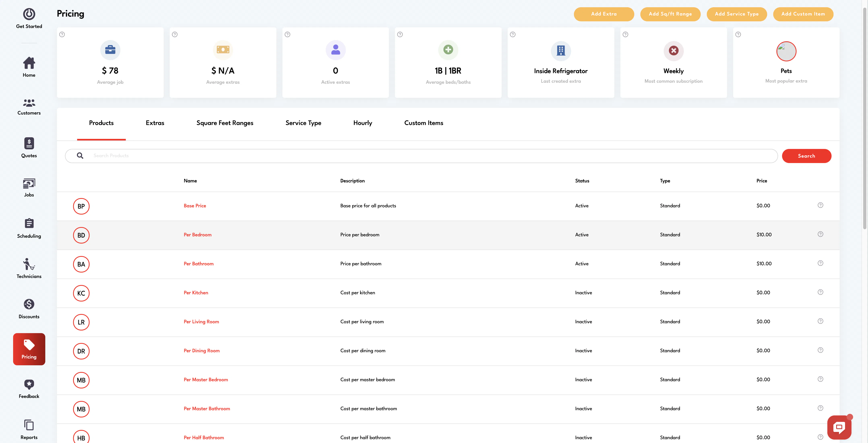This screenshot has height=443, width=868.
Task: Open the Get Started power icon
Action: pyautogui.click(x=29, y=14)
